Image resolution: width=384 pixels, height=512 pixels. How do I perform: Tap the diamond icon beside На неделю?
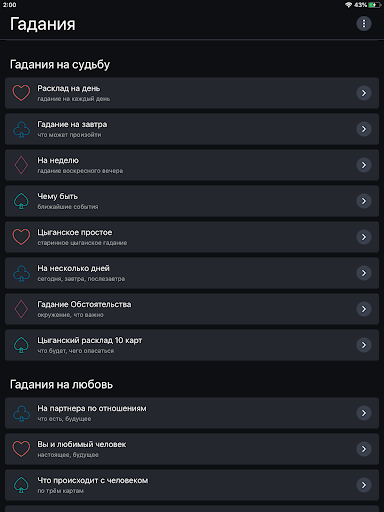tap(21, 165)
